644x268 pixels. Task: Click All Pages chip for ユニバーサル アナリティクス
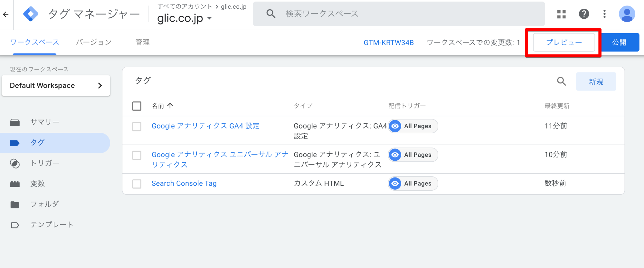(x=413, y=155)
